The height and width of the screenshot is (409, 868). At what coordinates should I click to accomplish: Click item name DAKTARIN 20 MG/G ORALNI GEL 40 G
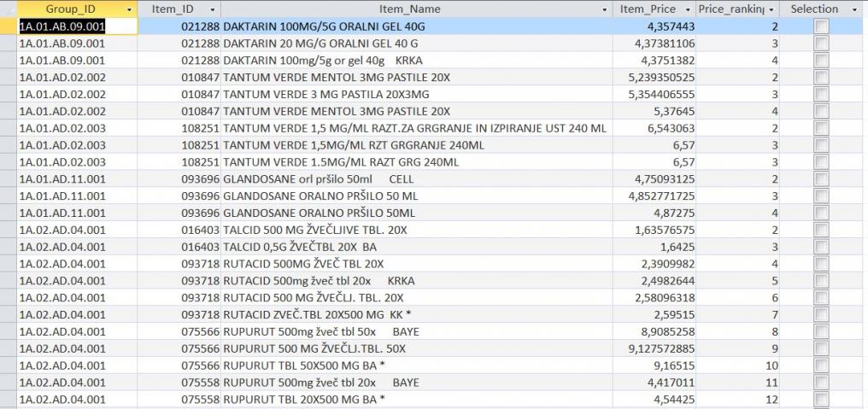[x=321, y=44]
